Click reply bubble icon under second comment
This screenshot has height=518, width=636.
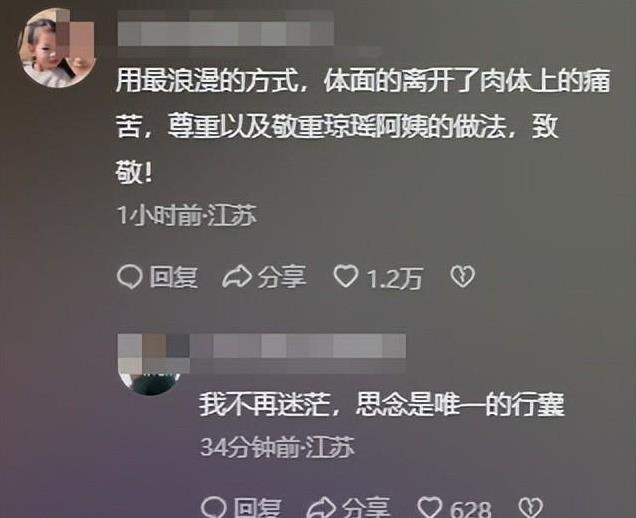click(213, 507)
